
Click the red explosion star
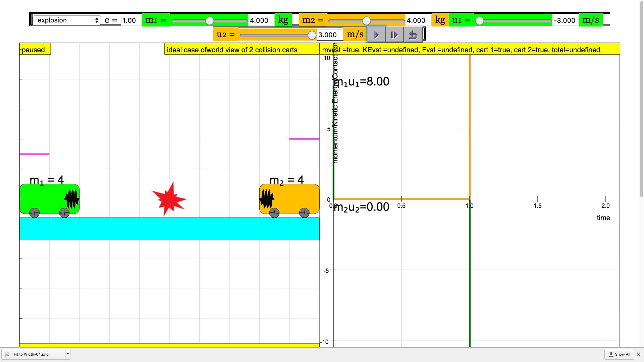tap(169, 199)
